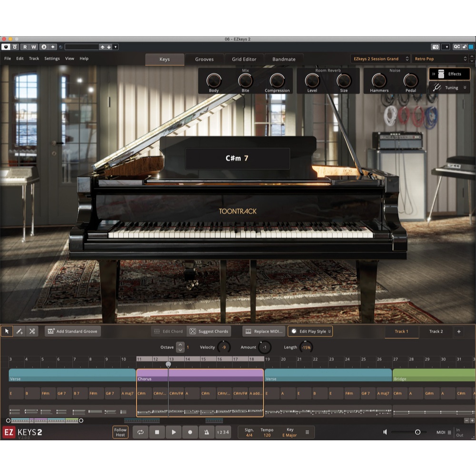Click Add Standard Groove button
Viewport: 476px width, 476px height.
click(73, 331)
